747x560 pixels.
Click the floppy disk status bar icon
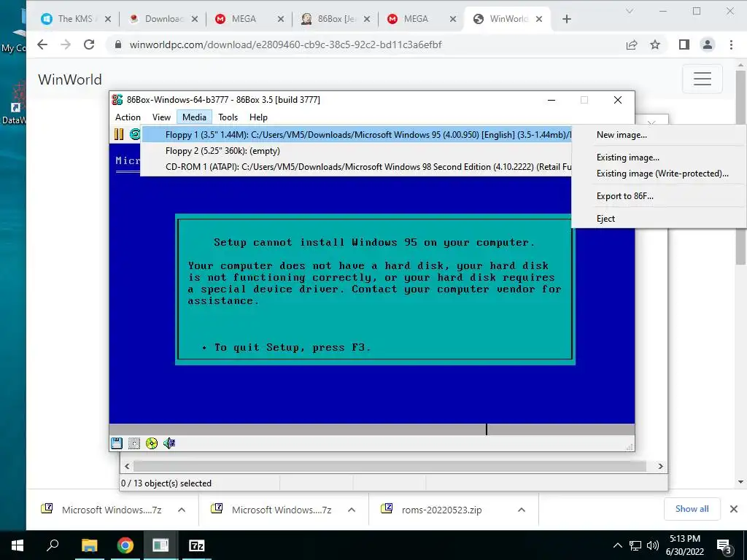[x=117, y=443]
